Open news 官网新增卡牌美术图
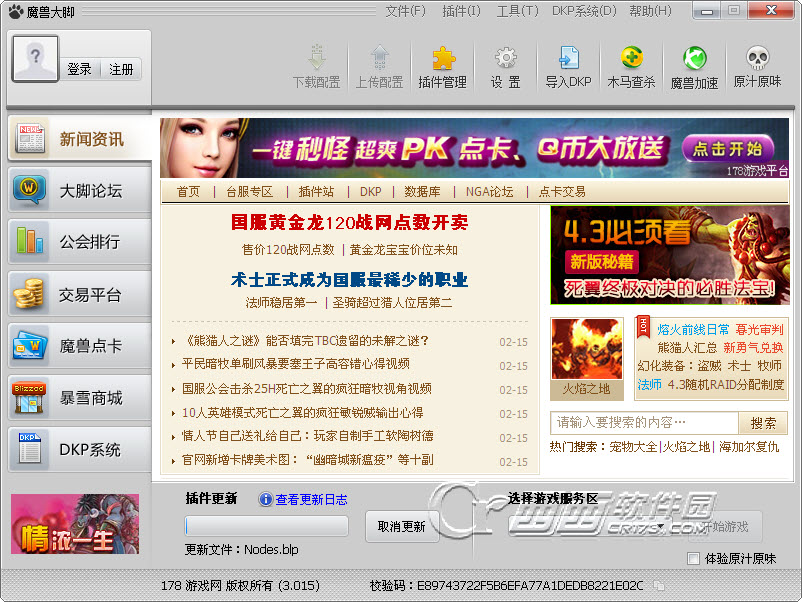The height and width of the screenshot is (602, 802). (x=307, y=460)
